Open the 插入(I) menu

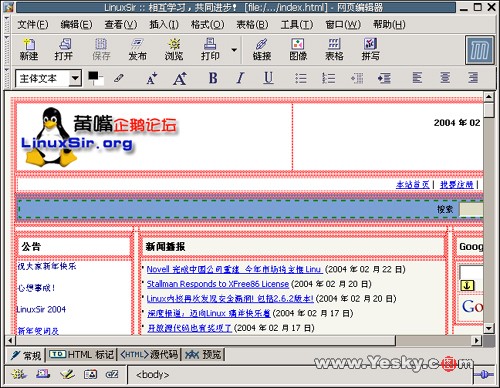164,24
